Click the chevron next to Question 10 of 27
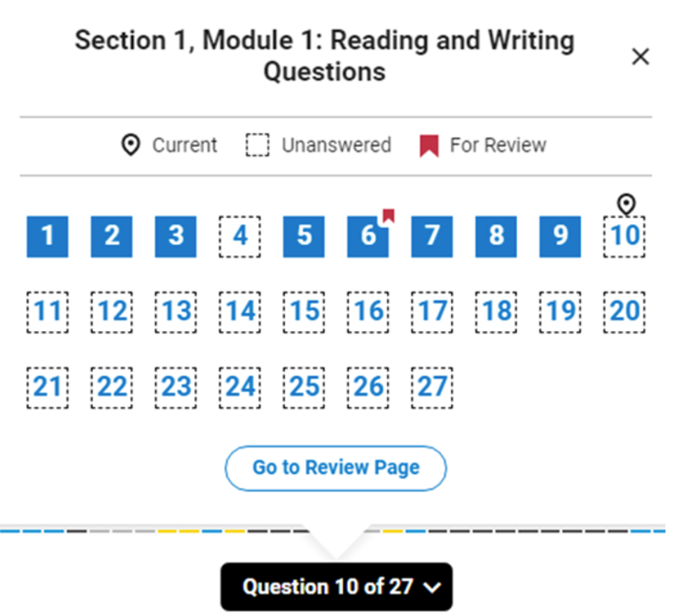 432,587
